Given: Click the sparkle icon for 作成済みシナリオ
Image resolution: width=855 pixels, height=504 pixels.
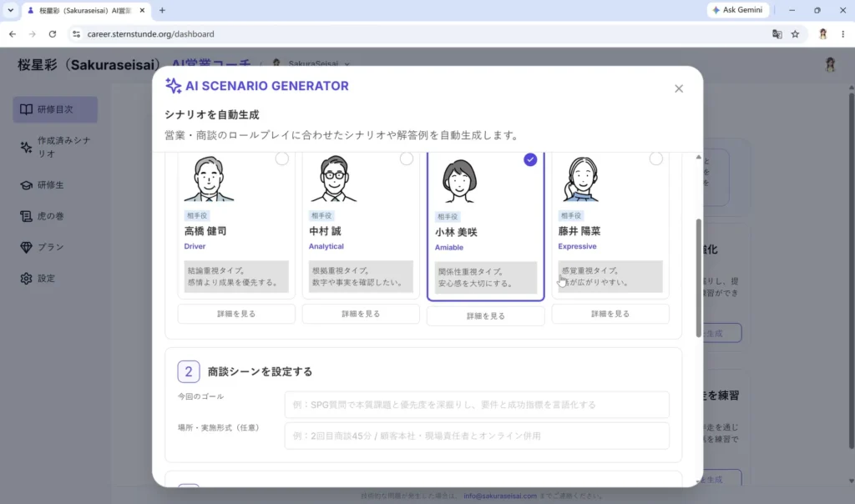Looking at the screenshot, I should (26, 147).
